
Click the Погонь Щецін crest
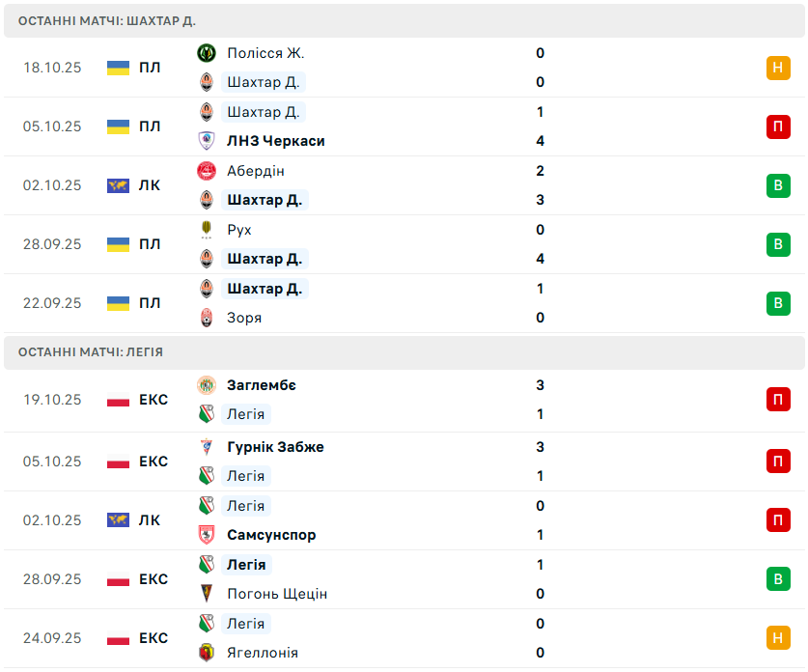(206, 594)
